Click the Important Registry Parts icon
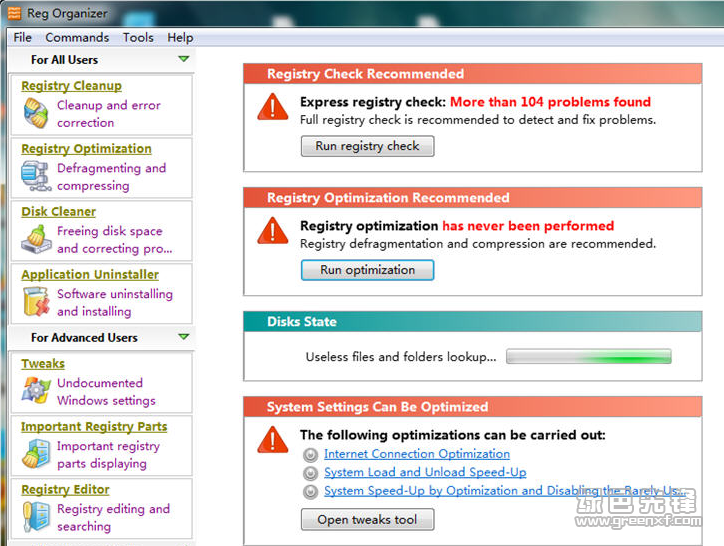The height and width of the screenshot is (546, 724). (36, 454)
